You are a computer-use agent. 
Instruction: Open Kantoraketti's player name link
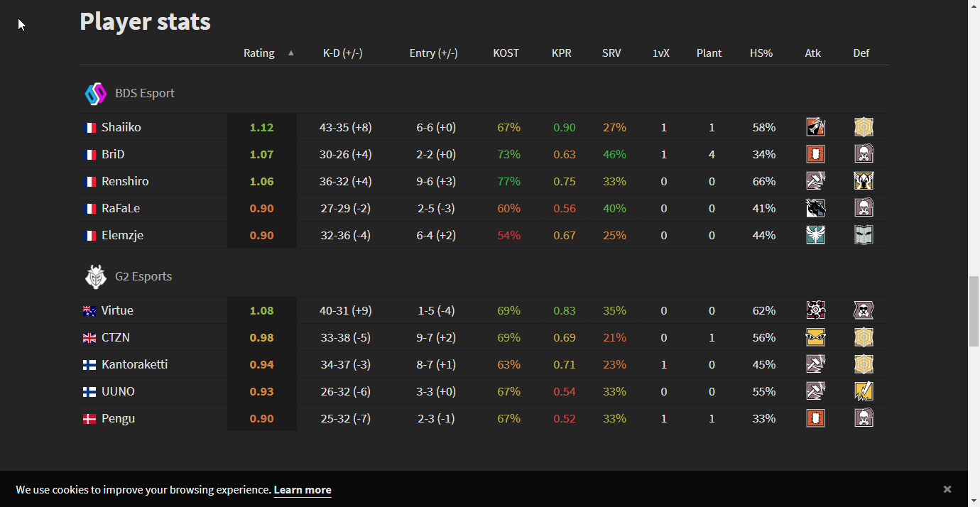tap(134, 365)
